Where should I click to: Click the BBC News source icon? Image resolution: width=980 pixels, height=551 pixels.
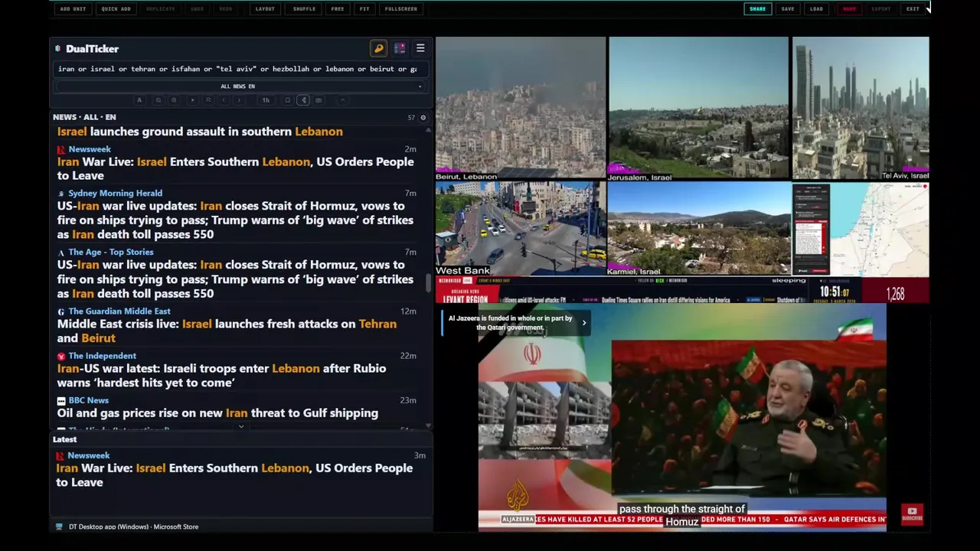tap(61, 400)
